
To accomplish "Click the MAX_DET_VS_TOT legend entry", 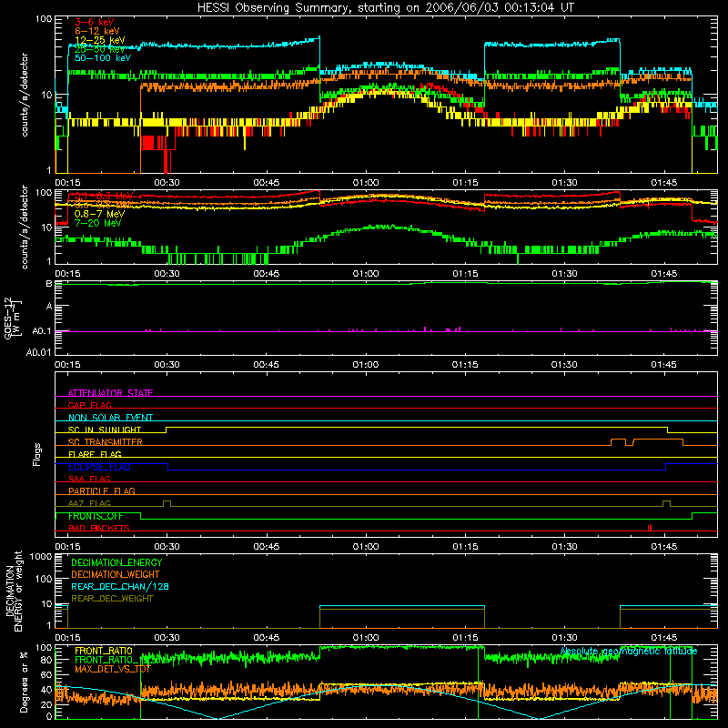I will click(x=113, y=669).
